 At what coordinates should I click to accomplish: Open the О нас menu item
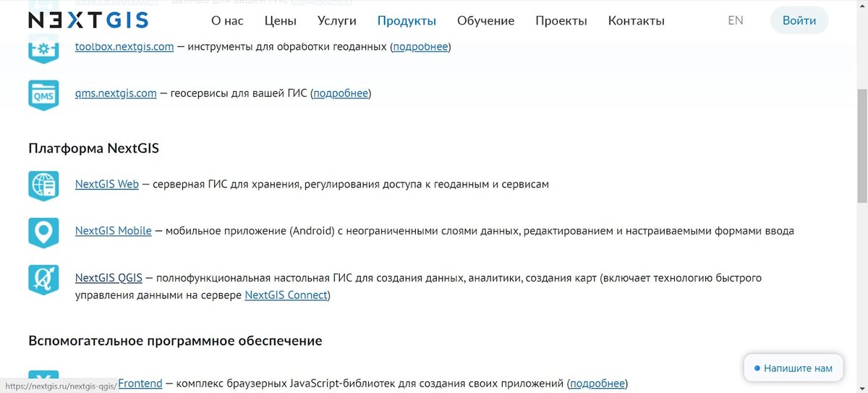pos(227,20)
